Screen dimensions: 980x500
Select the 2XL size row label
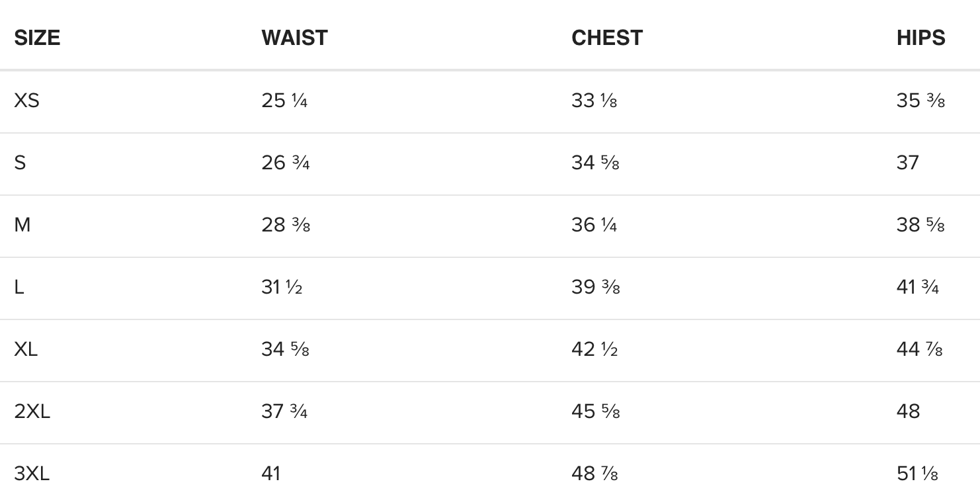click(32, 411)
